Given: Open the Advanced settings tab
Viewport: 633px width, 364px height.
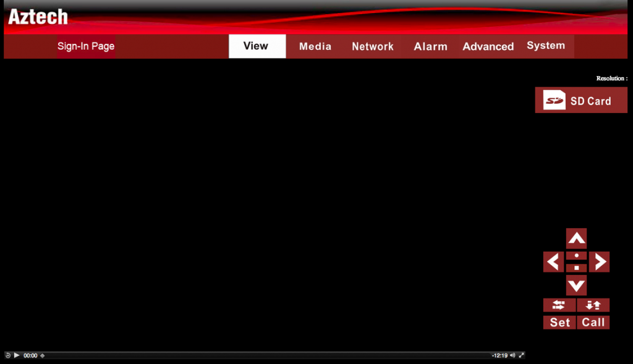Looking at the screenshot, I should [488, 46].
